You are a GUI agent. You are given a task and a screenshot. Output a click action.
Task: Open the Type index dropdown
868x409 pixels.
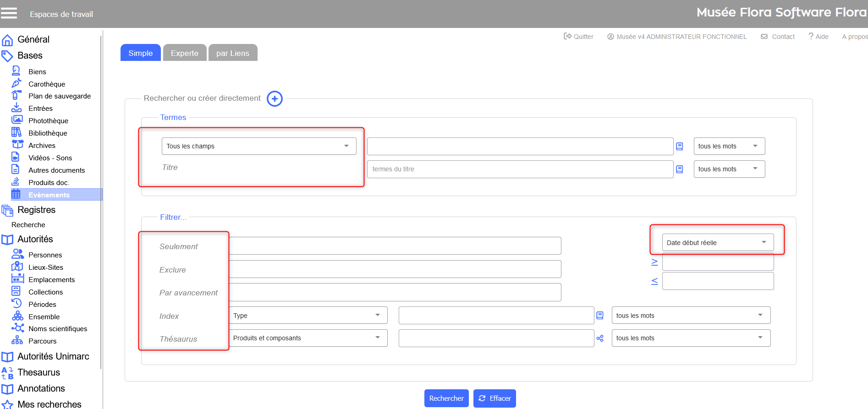[308, 315]
